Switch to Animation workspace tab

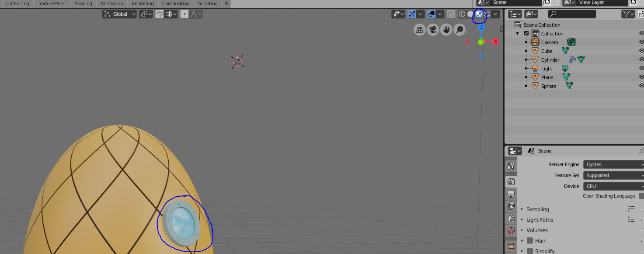(111, 3)
